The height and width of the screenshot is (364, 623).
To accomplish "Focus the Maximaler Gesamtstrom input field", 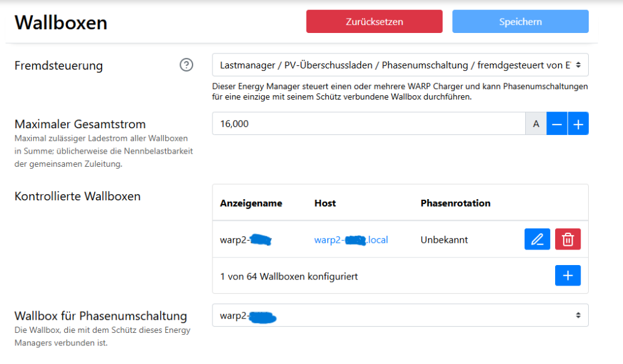I will click(x=369, y=124).
